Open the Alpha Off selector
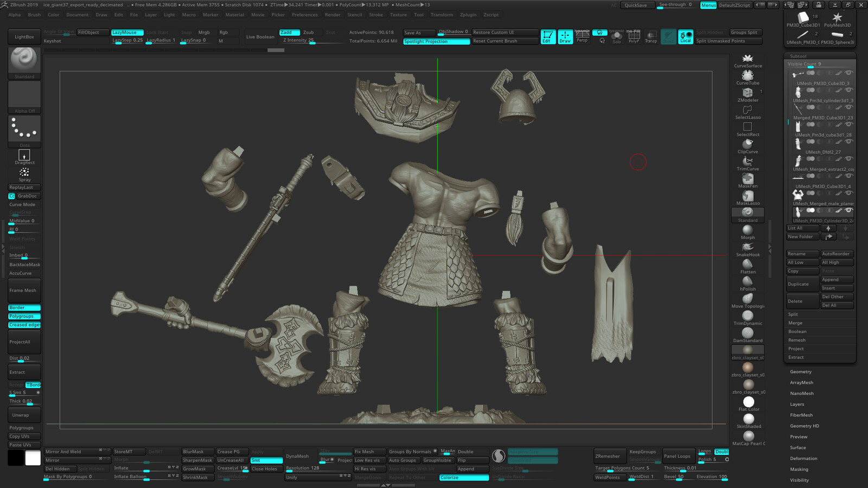 coord(24,98)
